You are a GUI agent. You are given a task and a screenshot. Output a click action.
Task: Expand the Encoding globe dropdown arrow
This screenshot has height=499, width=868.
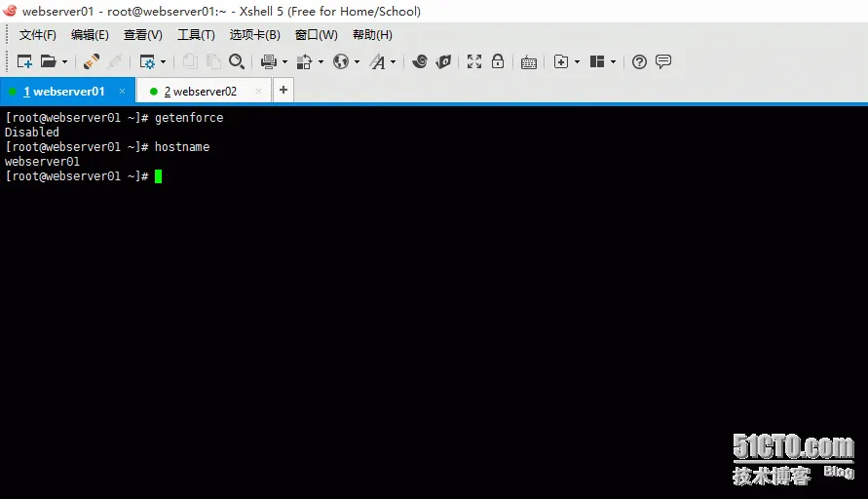[x=358, y=62]
